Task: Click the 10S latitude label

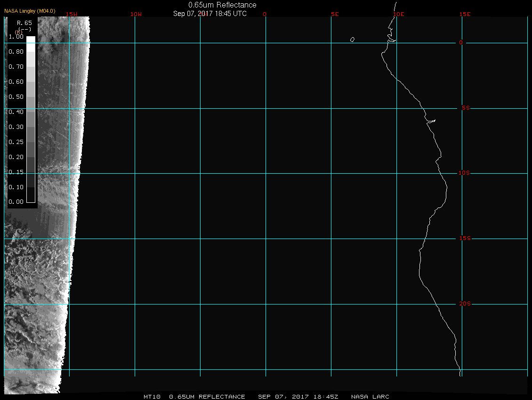Action: pyautogui.click(x=464, y=173)
